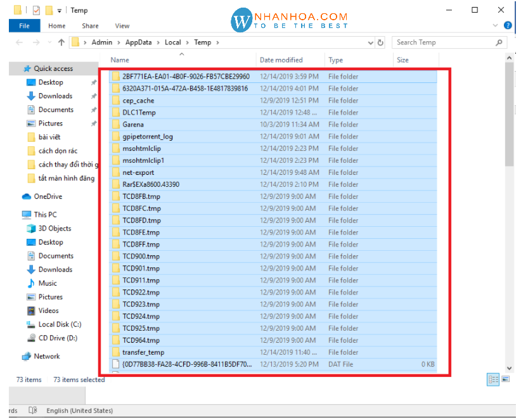This screenshot has width=521, height=420.
Task: Collapse the ribbon with the chevron
Action: point(496,25)
